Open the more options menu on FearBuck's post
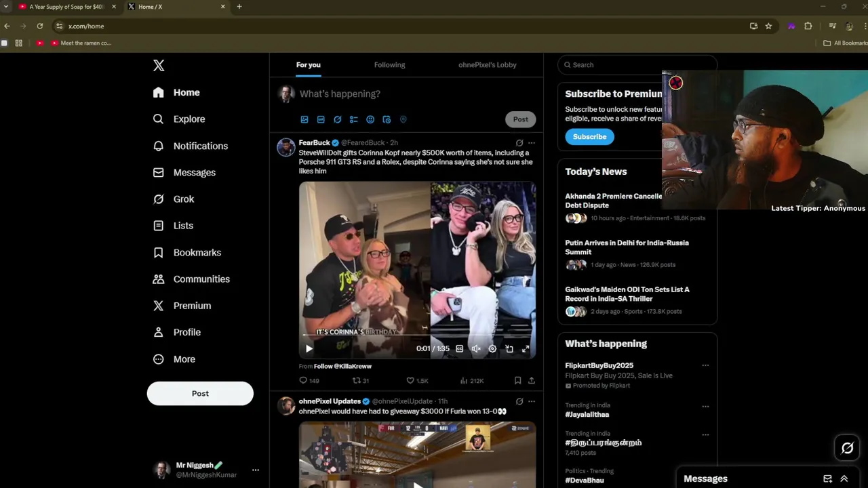868x488 pixels. (x=531, y=143)
